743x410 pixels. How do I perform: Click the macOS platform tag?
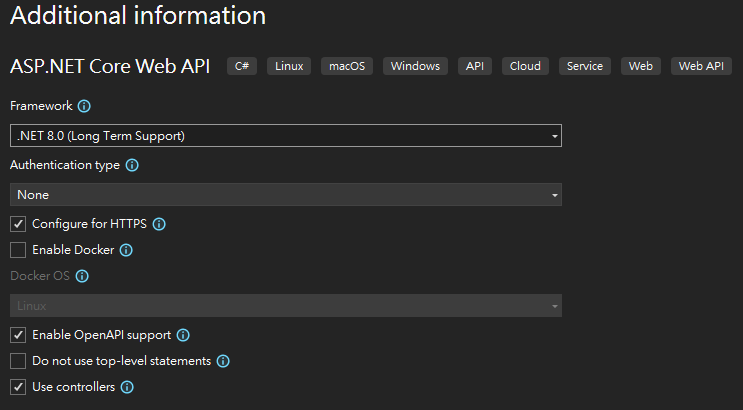pos(348,66)
